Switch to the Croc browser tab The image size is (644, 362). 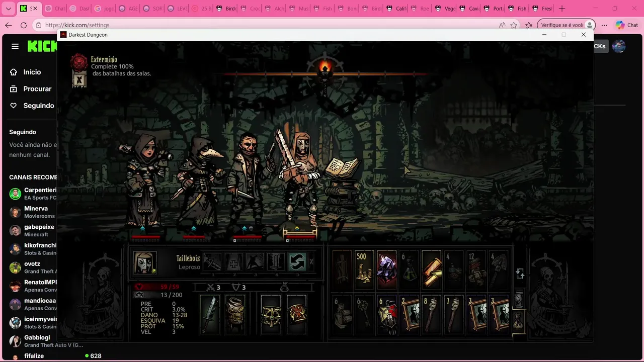point(250,9)
